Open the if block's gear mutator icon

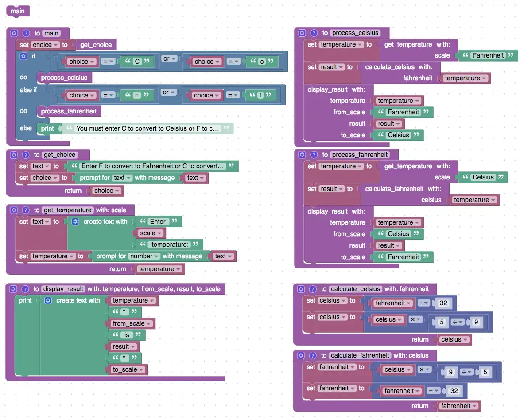[23, 56]
